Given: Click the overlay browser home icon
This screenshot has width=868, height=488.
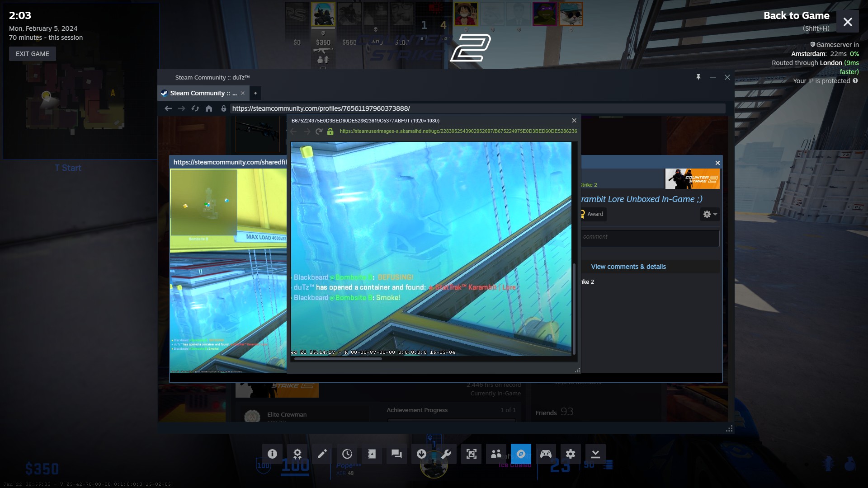Looking at the screenshot, I should point(208,108).
